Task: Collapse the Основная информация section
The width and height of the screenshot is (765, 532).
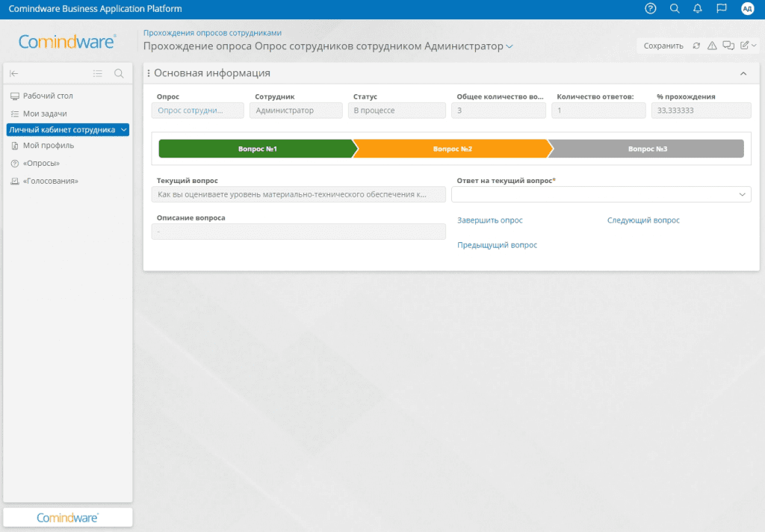Action: (743, 73)
